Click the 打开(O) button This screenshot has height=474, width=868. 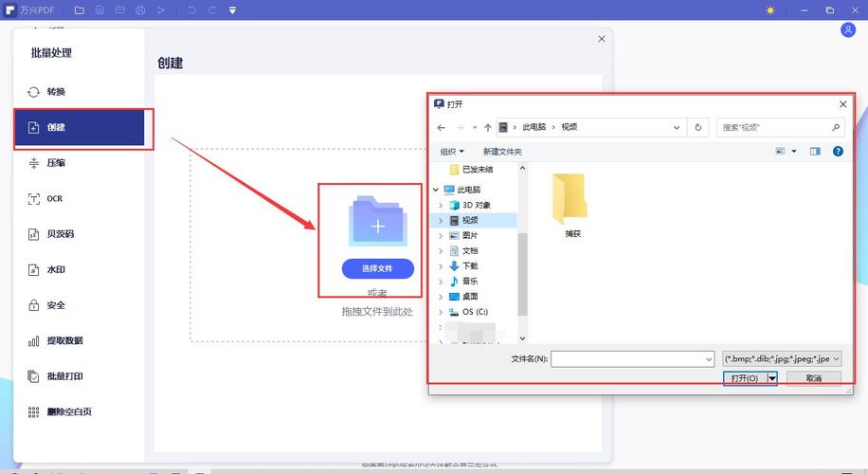[745, 378]
